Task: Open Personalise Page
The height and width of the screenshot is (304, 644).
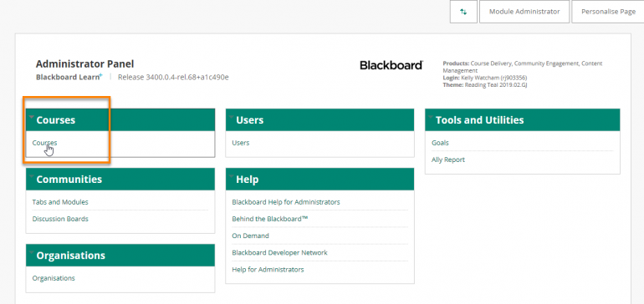Action: tap(608, 12)
